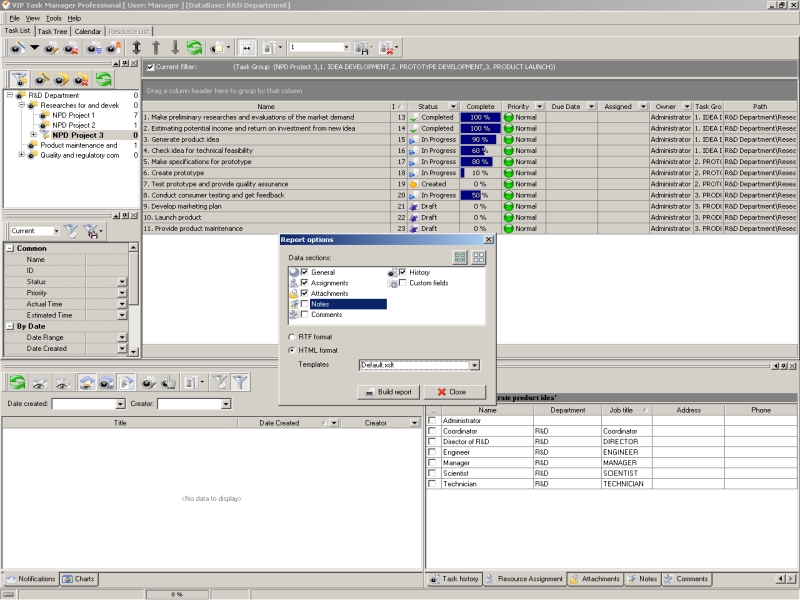This screenshot has height=600, width=800.
Task: Open the File menu
Action: (x=14, y=18)
